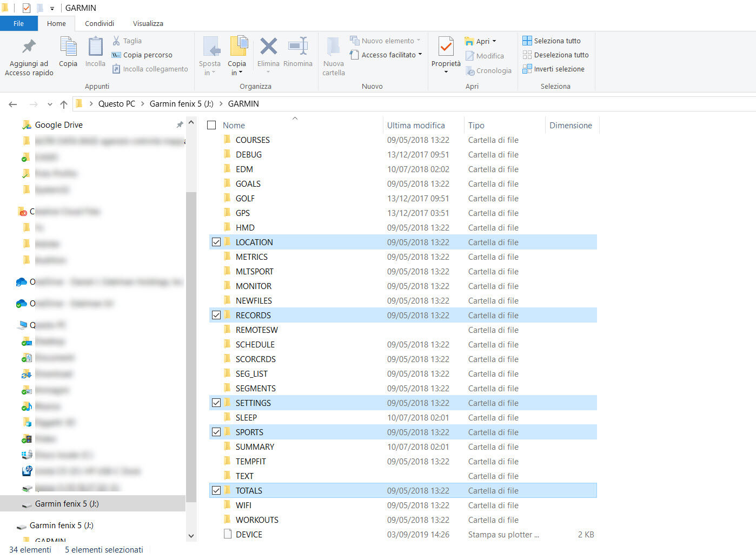Click Seleziona tutto button
Viewport: 756px width, 558px height.
pyautogui.click(x=552, y=41)
